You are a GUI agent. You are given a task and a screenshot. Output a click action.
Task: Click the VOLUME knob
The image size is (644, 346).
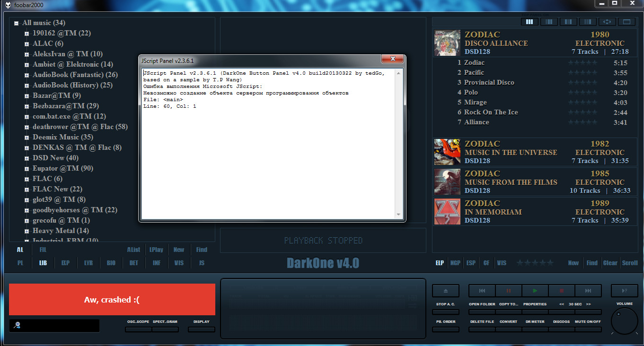[624, 321]
